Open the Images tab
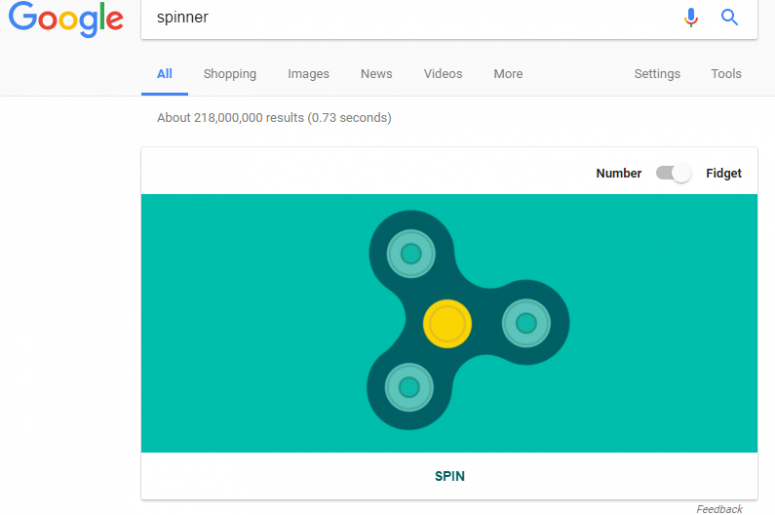 tap(308, 74)
